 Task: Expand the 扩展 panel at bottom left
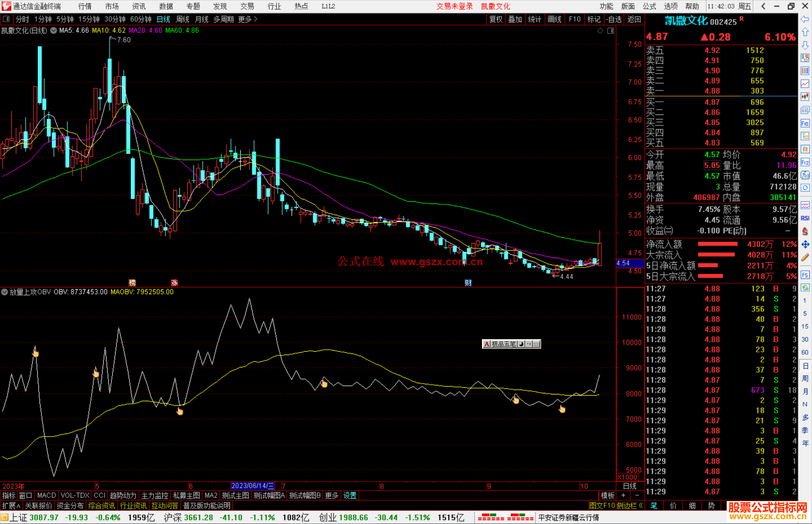11,506
